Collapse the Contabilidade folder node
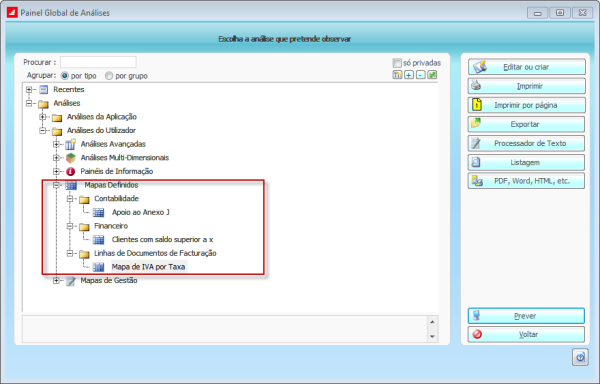 click(70, 199)
